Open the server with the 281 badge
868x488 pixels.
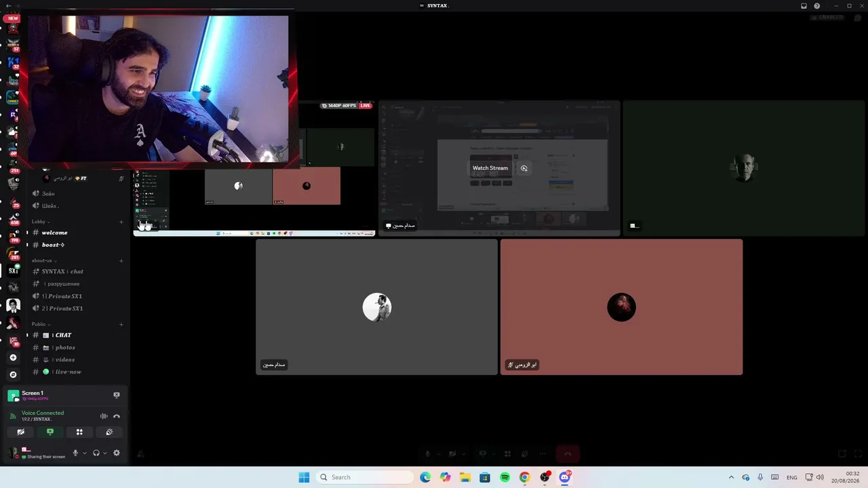(x=13, y=253)
